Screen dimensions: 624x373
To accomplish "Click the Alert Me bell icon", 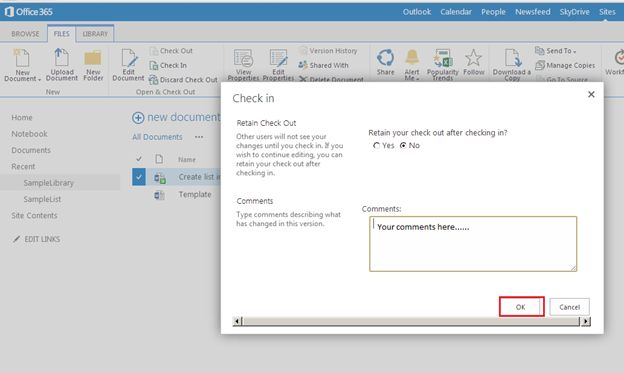I will [412, 58].
